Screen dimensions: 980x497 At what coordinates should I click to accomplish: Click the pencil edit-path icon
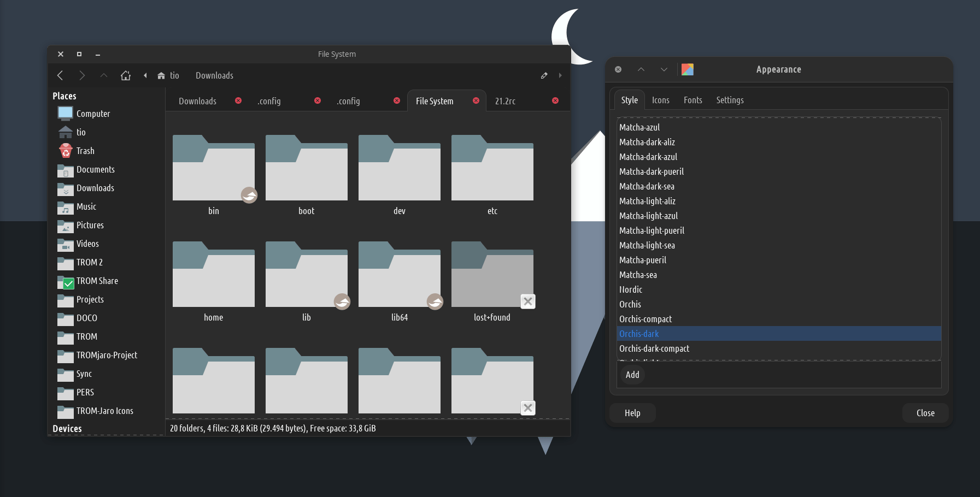[x=544, y=75]
